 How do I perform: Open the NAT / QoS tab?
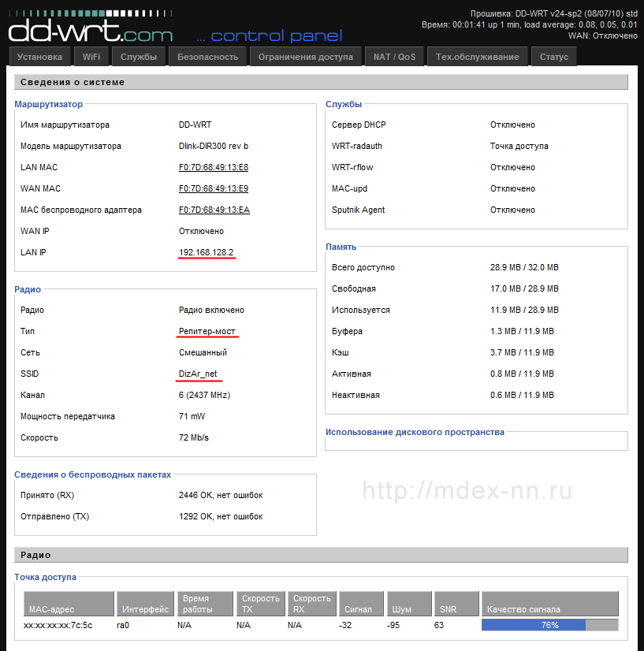(x=394, y=57)
